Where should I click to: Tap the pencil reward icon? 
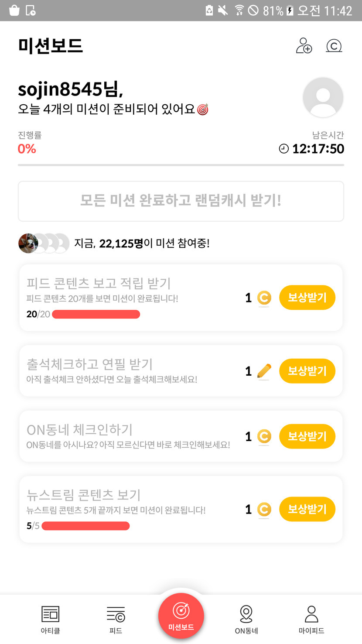pyautogui.click(x=264, y=371)
